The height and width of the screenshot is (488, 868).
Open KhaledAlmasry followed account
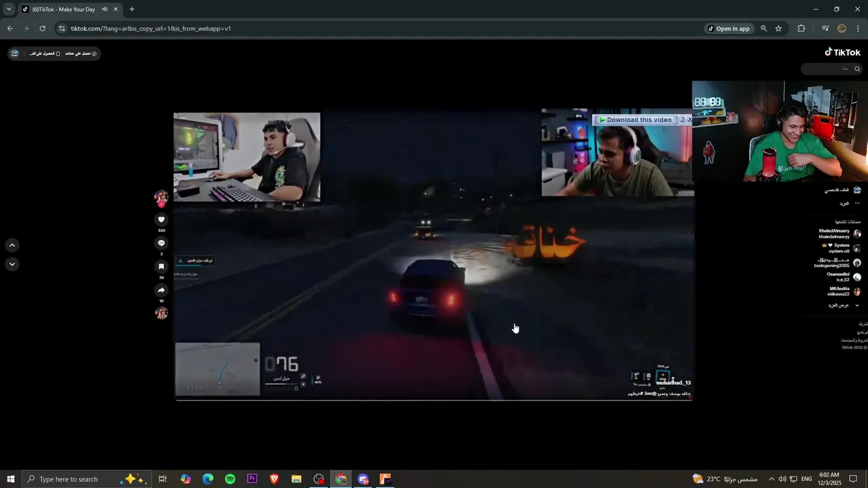coord(840,234)
